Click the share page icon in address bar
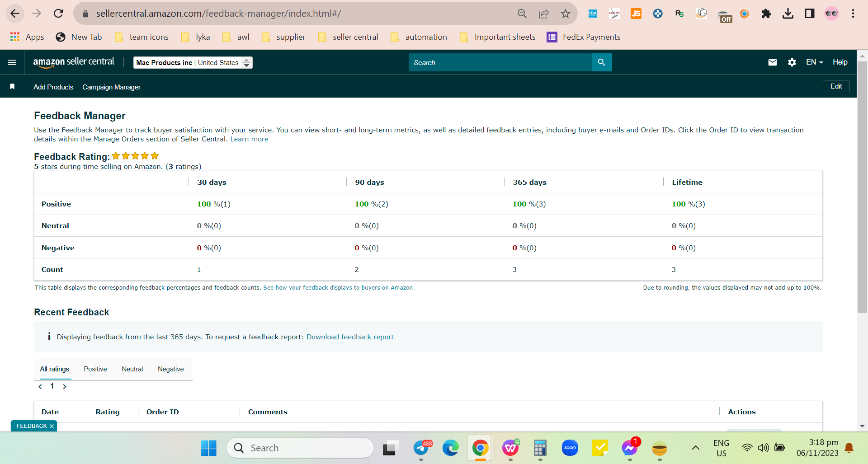This screenshot has width=868, height=464. click(x=544, y=14)
